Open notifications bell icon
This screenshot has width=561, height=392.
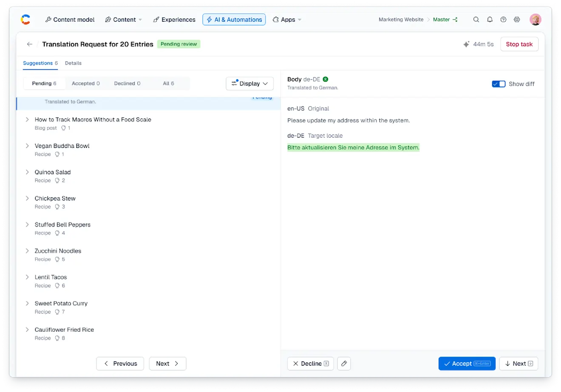point(490,20)
